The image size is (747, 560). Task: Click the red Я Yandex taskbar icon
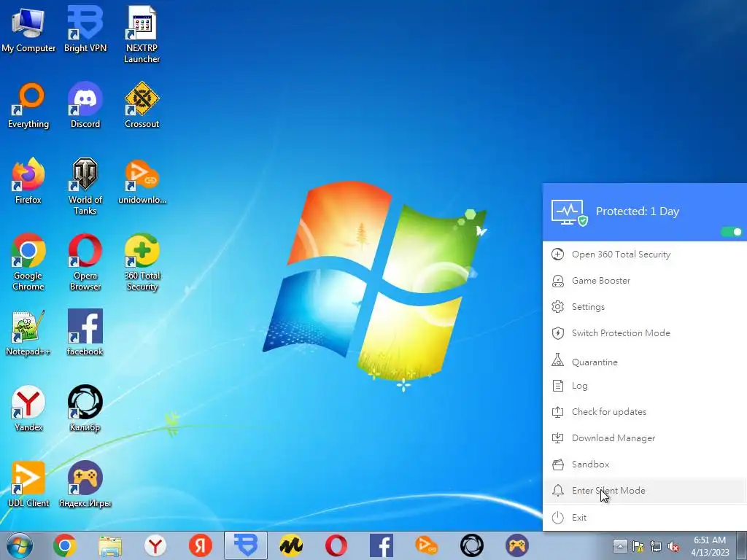click(201, 545)
